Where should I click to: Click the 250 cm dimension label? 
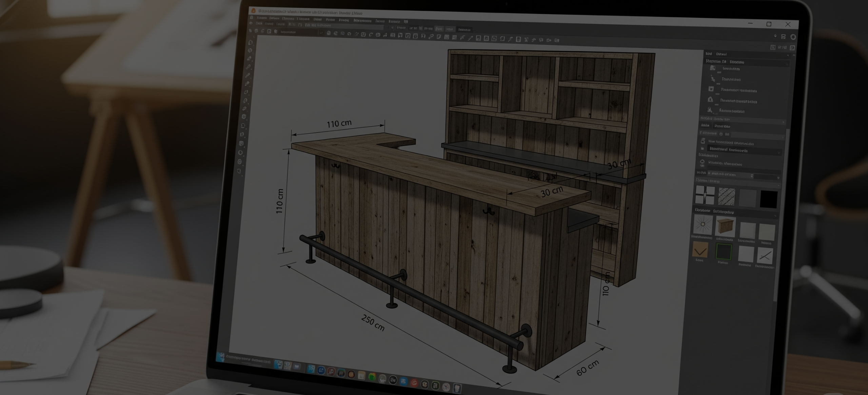coord(373,323)
